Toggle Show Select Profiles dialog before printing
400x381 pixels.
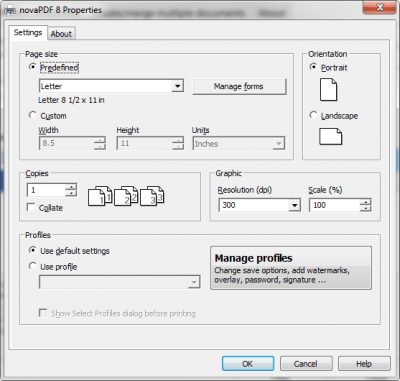click(x=43, y=313)
